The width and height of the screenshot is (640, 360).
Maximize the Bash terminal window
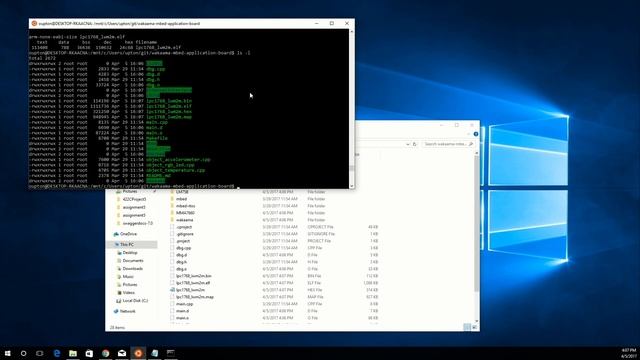[x=331, y=24]
